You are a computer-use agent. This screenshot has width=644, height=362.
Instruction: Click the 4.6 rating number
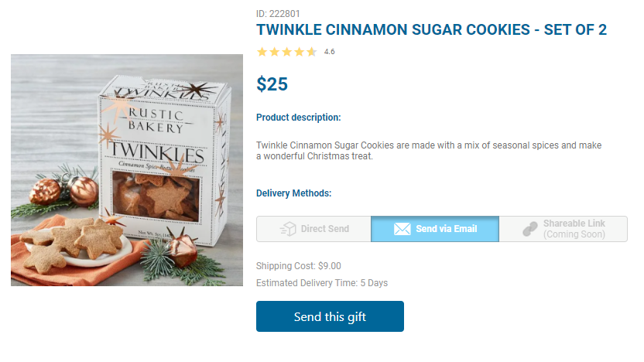click(329, 52)
